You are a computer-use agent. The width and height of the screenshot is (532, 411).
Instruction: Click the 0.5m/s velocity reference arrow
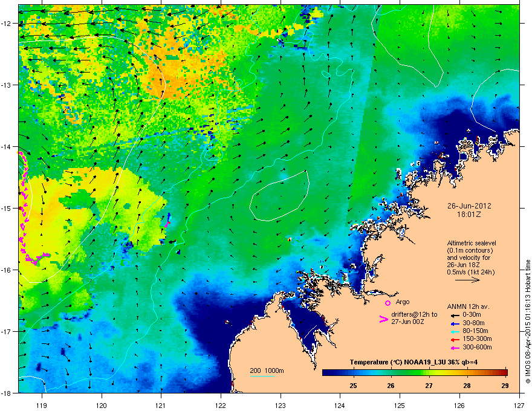click(467, 280)
